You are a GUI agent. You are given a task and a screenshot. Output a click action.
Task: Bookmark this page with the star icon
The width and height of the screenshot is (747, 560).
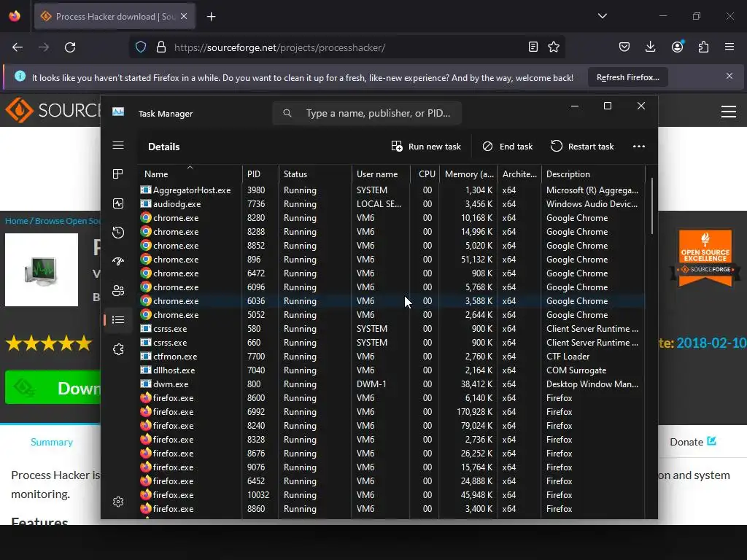click(554, 47)
